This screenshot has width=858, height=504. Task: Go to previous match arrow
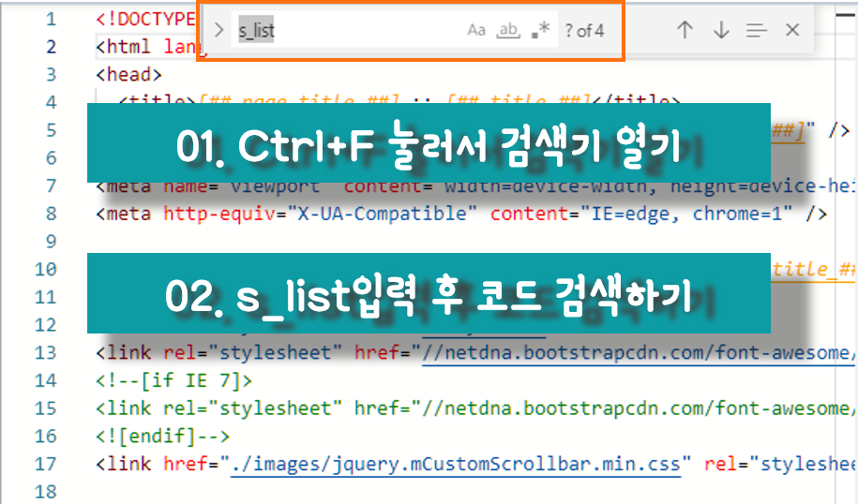click(685, 30)
